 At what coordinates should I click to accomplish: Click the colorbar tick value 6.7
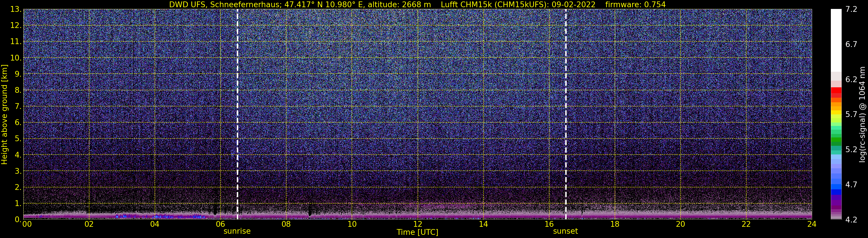[x=851, y=44]
